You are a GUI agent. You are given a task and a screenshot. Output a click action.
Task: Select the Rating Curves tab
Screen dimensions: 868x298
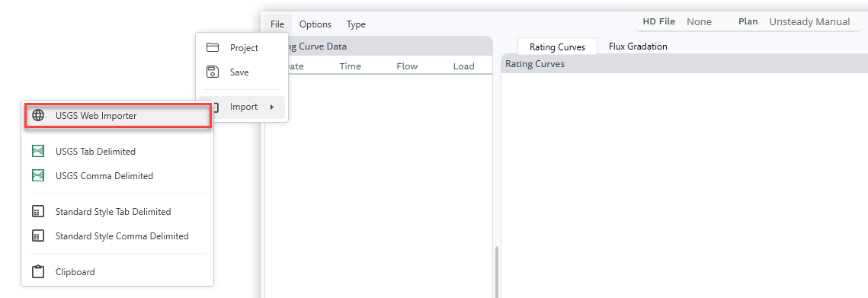tap(557, 46)
